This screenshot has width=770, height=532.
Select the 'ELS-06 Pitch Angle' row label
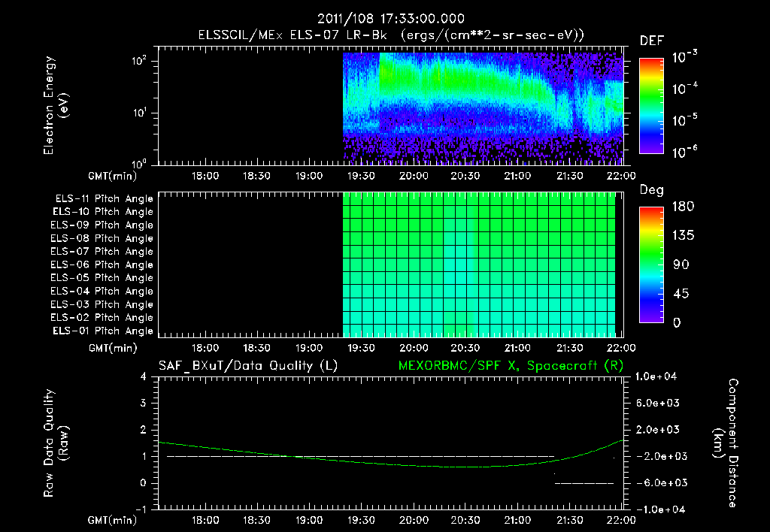click(x=102, y=265)
